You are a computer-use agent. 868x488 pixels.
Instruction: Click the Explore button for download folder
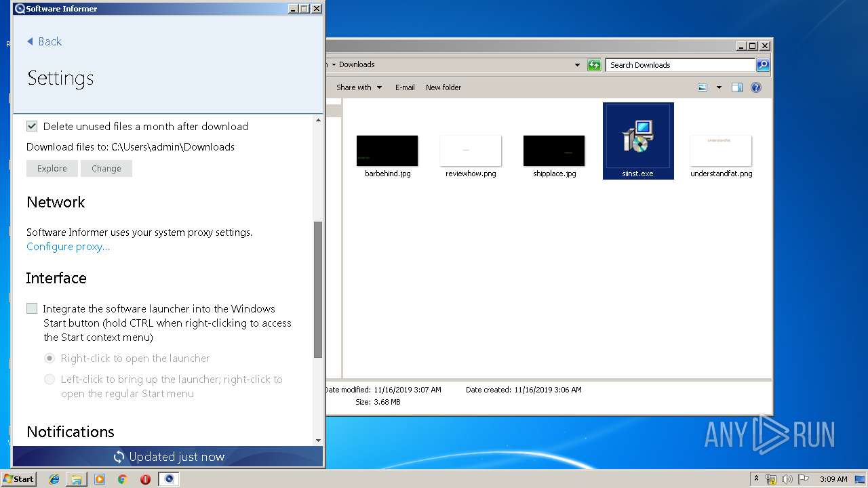[x=52, y=169]
